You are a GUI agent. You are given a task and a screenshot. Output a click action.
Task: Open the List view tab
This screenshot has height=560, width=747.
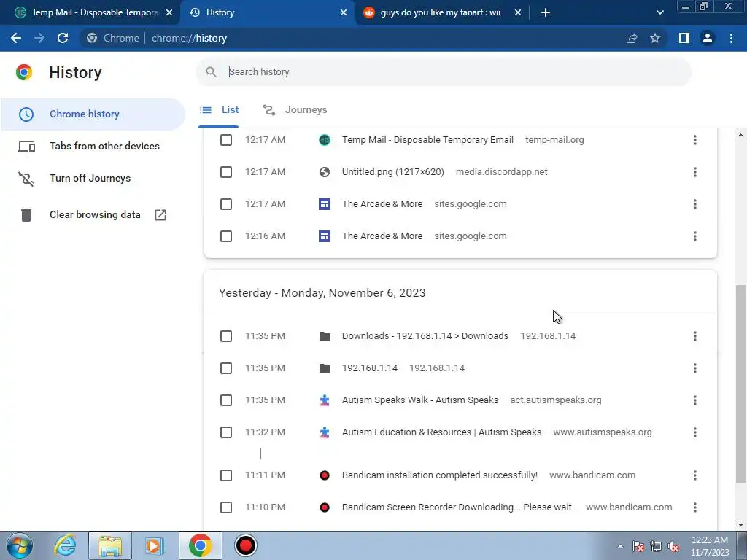[219, 110]
